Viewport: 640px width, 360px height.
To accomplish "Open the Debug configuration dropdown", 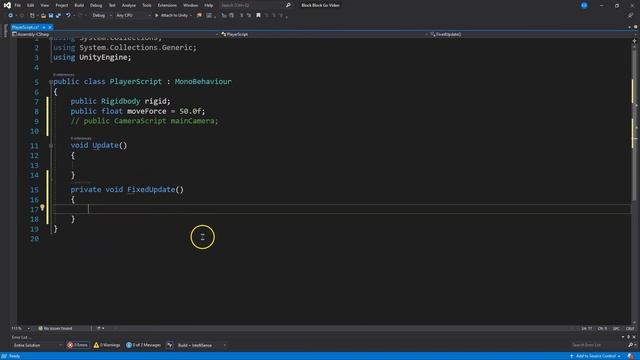I will [102, 16].
